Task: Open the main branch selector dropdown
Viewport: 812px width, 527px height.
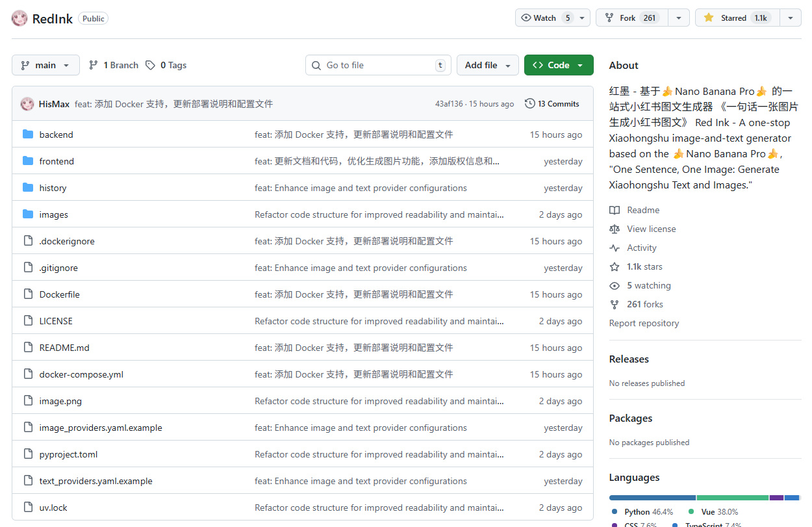Action: point(45,65)
